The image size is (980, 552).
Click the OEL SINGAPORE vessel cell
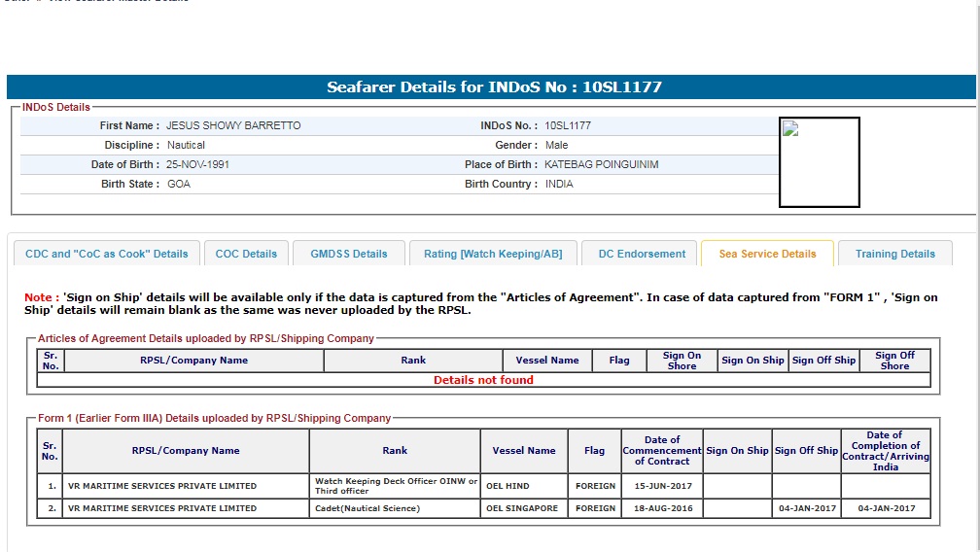(524, 508)
